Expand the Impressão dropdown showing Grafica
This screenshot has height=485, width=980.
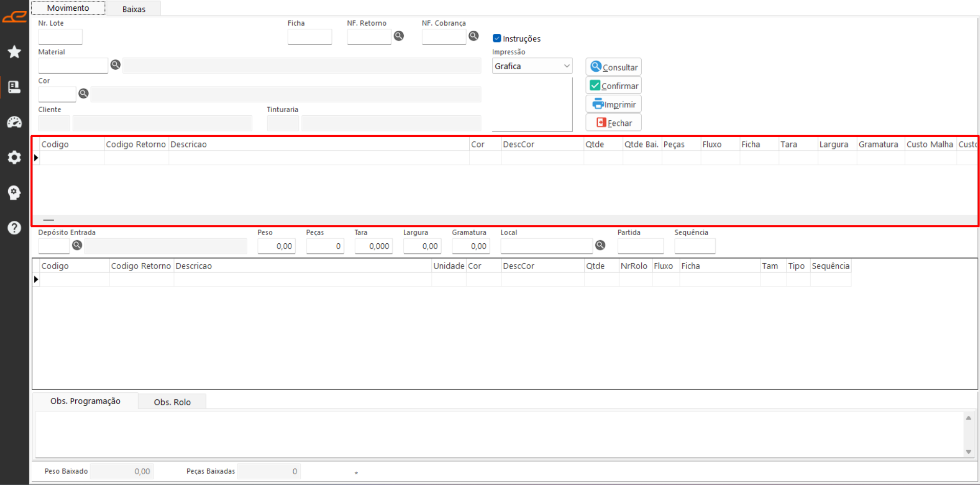click(567, 66)
